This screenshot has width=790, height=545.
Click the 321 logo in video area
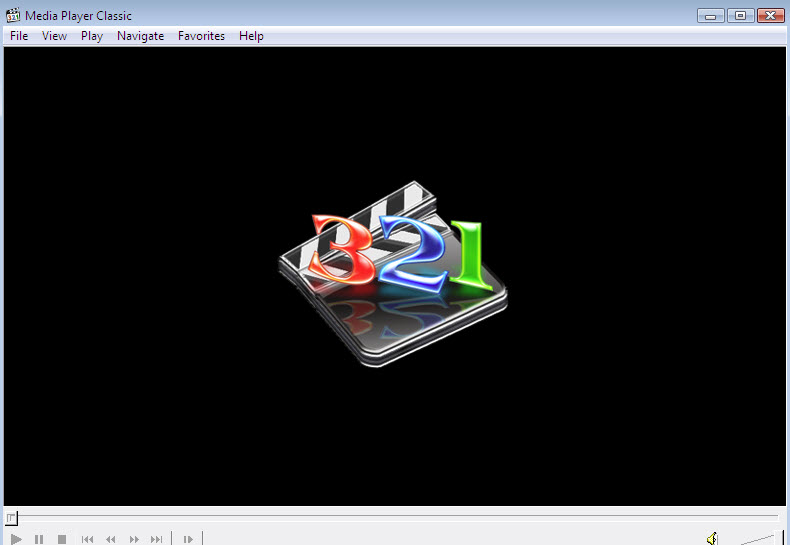pos(393,275)
